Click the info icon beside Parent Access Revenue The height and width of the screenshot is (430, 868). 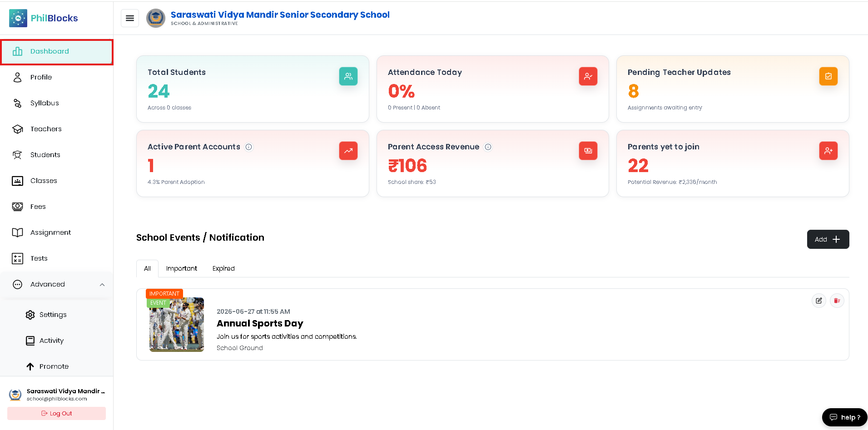tap(488, 147)
